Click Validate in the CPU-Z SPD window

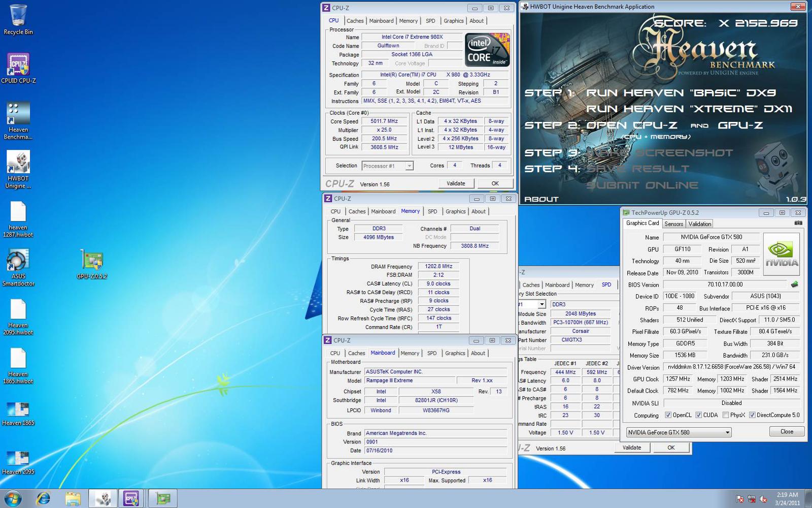[632, 448]
